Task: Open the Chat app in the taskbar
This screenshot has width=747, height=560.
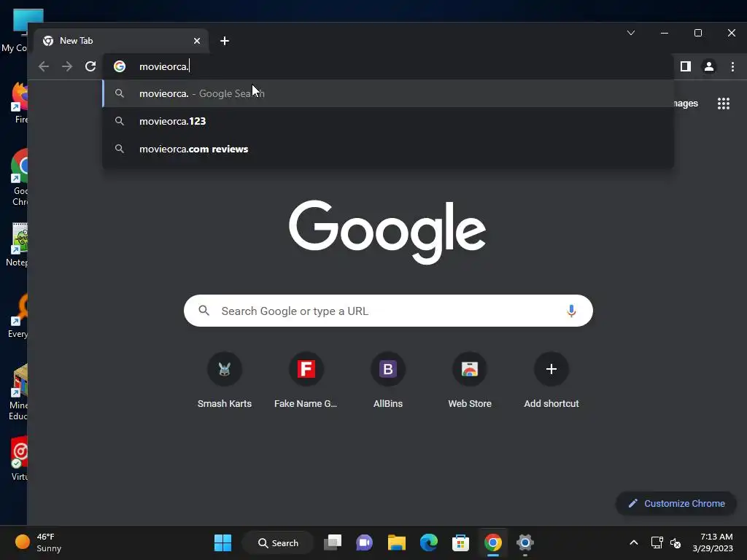Action: point(365,542)
